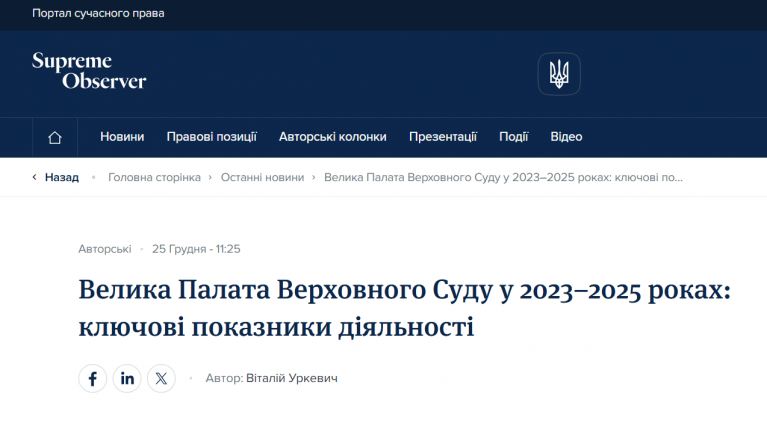Click the Головна сторінка breadcrumb
This screenshot has height=429, width=767.
click(154, 177)
